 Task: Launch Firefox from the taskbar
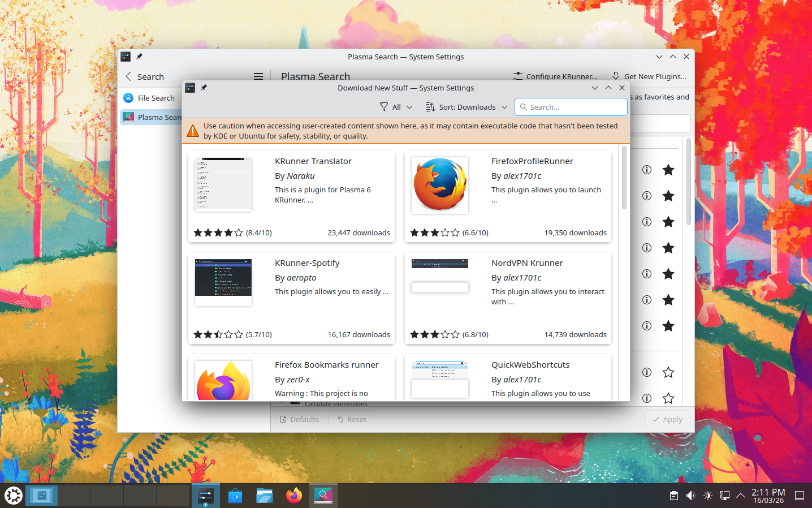pos(294,496)
